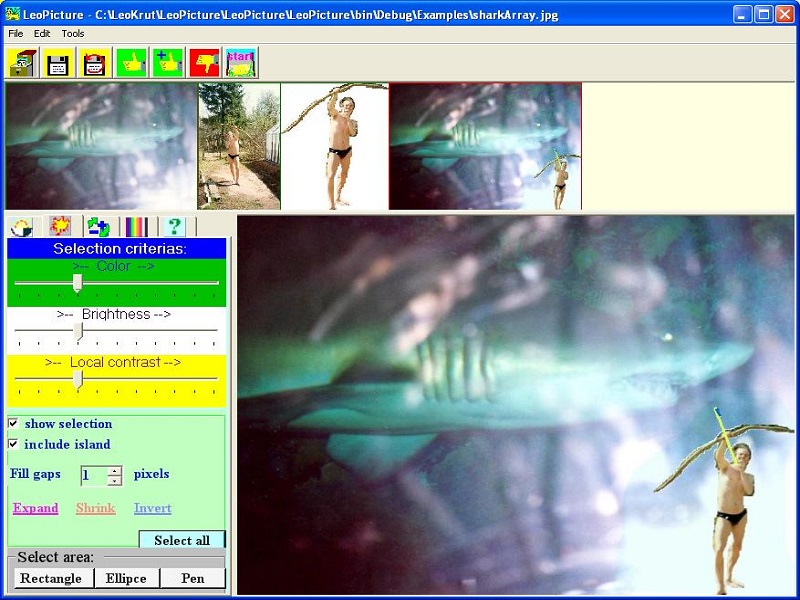The image size is (800, 600).
Task: Switch to the rainbow color stripes tab
Action: click(x=136, y=227)
